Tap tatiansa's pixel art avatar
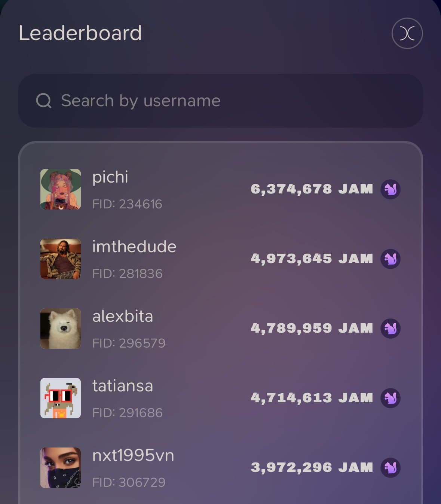The image size is (441, 504). tap(61, 398)
